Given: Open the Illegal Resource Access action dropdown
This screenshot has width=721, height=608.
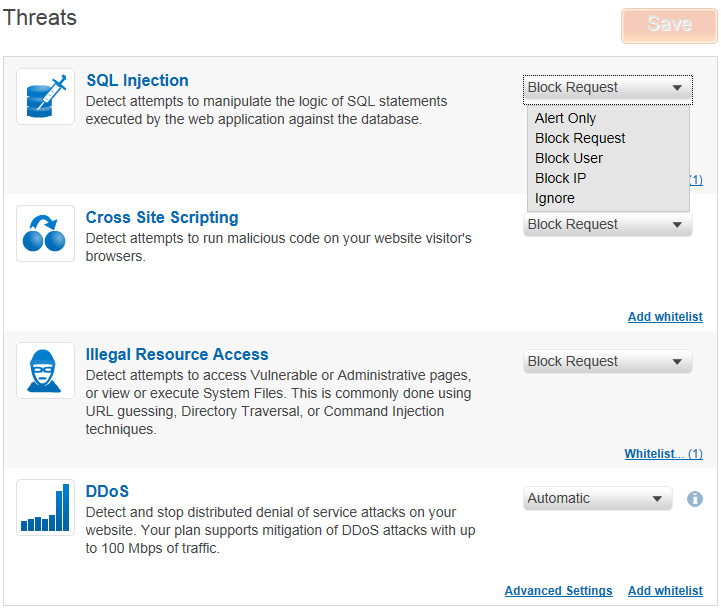Looking at the screenshot, I should [607, 362].
